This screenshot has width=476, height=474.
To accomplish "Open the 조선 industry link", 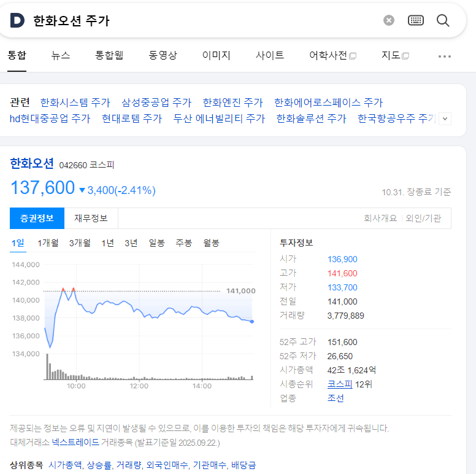I will click(336, 398).
